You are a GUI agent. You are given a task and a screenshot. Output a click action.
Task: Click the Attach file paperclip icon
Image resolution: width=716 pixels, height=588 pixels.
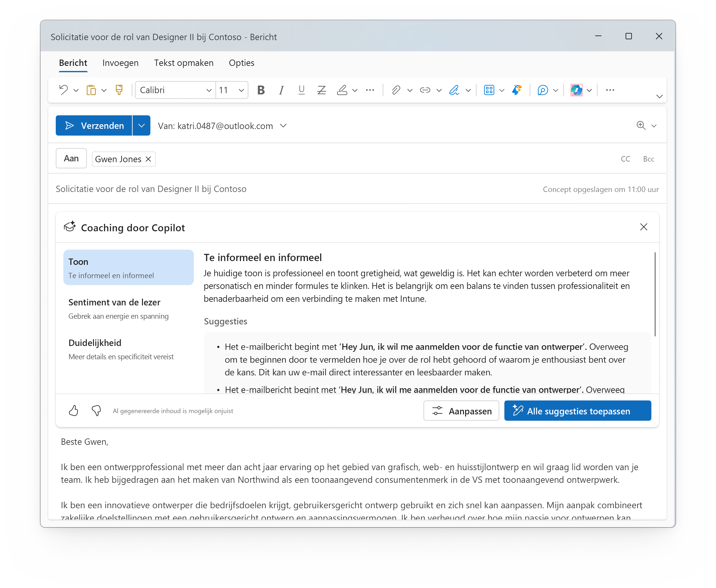[x=396, y=90]
